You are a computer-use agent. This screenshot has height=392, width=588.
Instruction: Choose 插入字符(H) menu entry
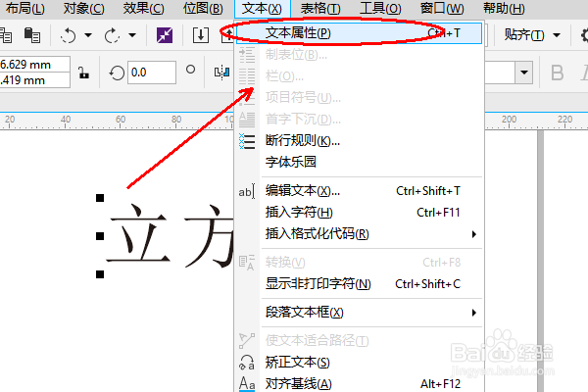[360, 213]
